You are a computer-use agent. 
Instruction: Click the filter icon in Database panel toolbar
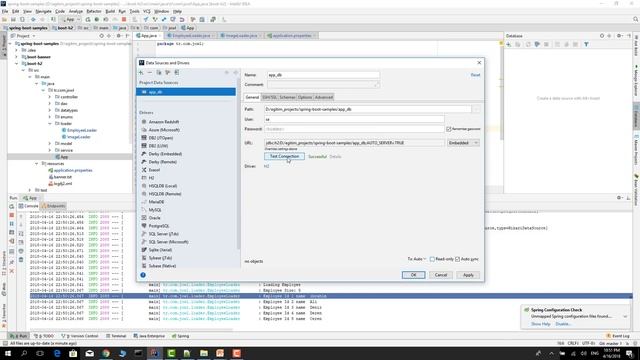[x=586, y=44]
